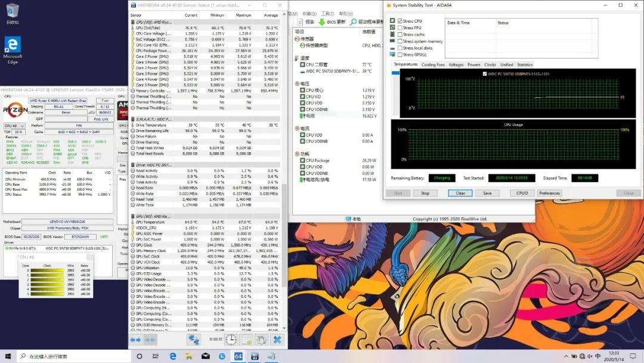Select the 'CPU (Tctl/Tdie)' sensor row
The width and height of the screenshot is (644, 363).
205,28
